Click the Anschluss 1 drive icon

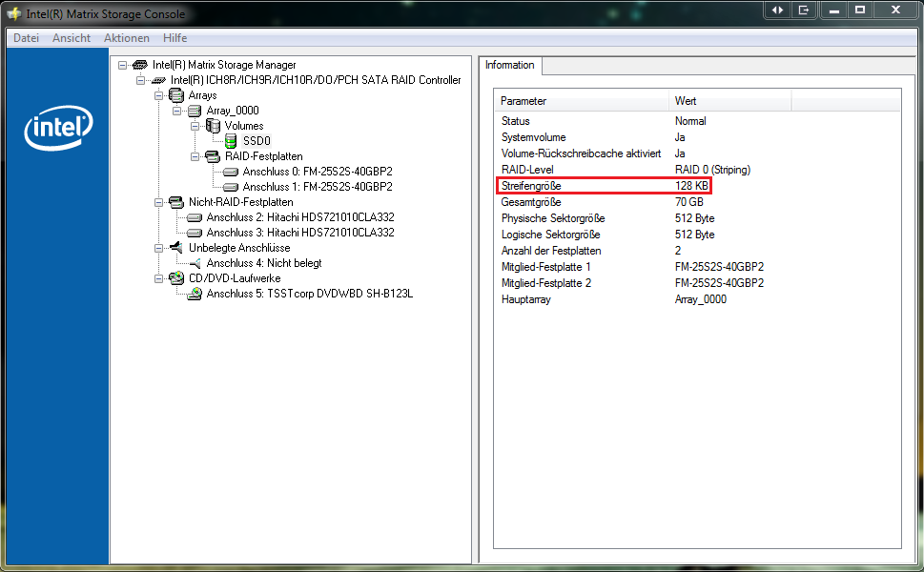[231, 187]
